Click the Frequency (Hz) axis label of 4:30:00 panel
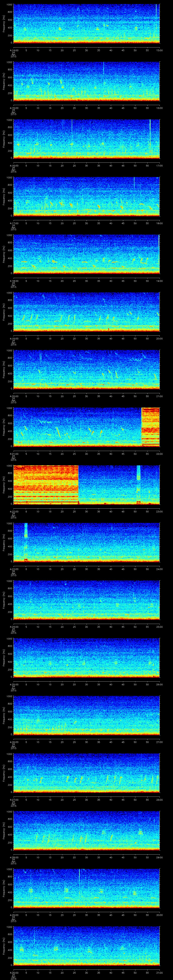 (4, 946)
